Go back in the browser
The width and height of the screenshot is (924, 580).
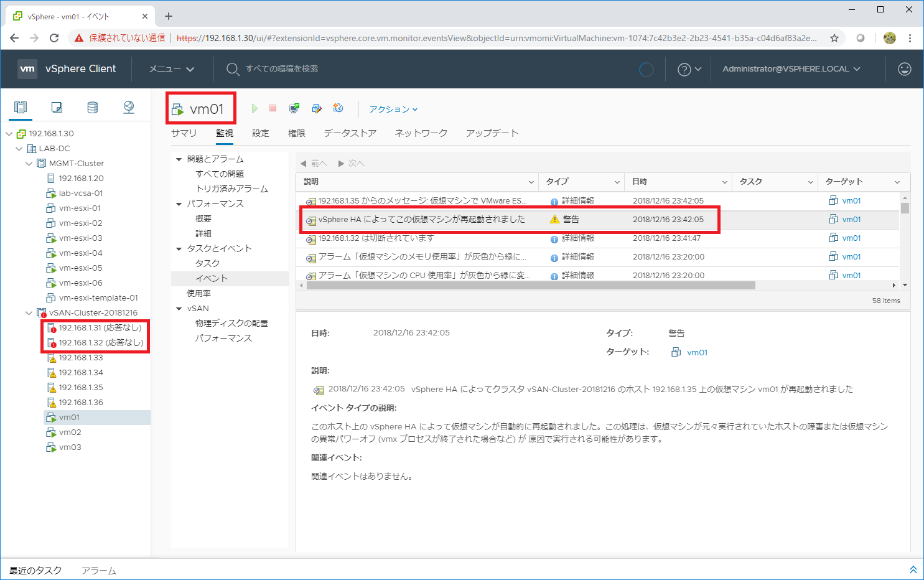14,38
